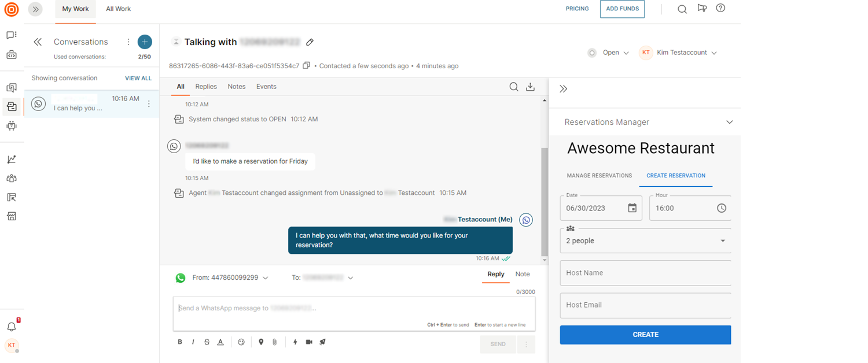Expand the Kim Testaccount assignee dropdown
The width and height of the screenshot is (868, 363).
(x=686, y=52)
